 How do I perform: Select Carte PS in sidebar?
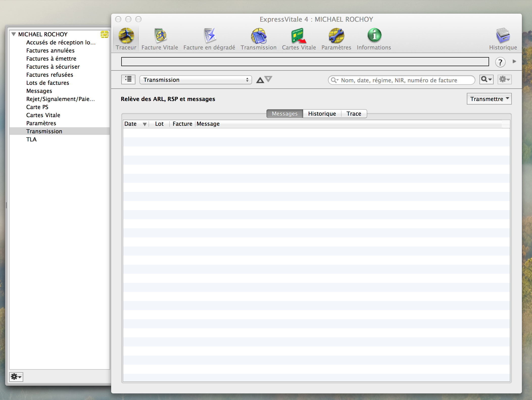pyautogui.click(x=37, y=107)
